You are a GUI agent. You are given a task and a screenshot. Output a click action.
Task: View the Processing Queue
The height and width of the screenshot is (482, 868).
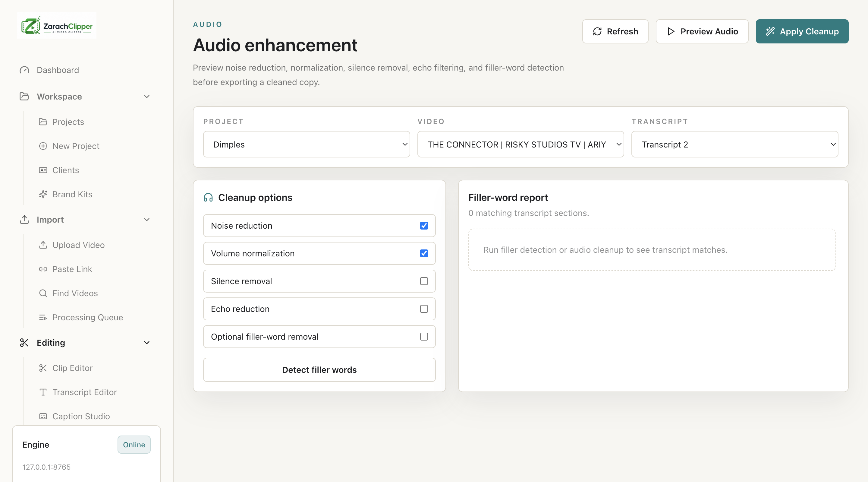88,317
